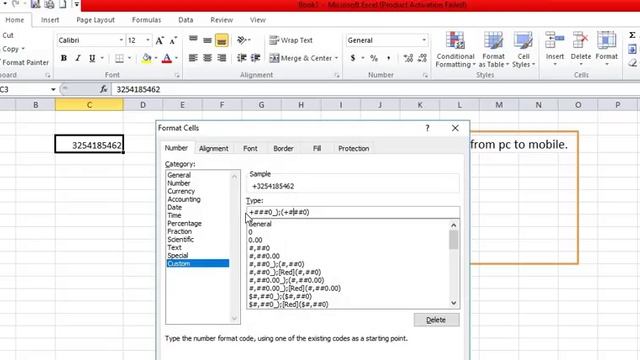Click the Help question mark in Format Cells
This screenshot has width=640, height=360.
click(x=427, y=128)
